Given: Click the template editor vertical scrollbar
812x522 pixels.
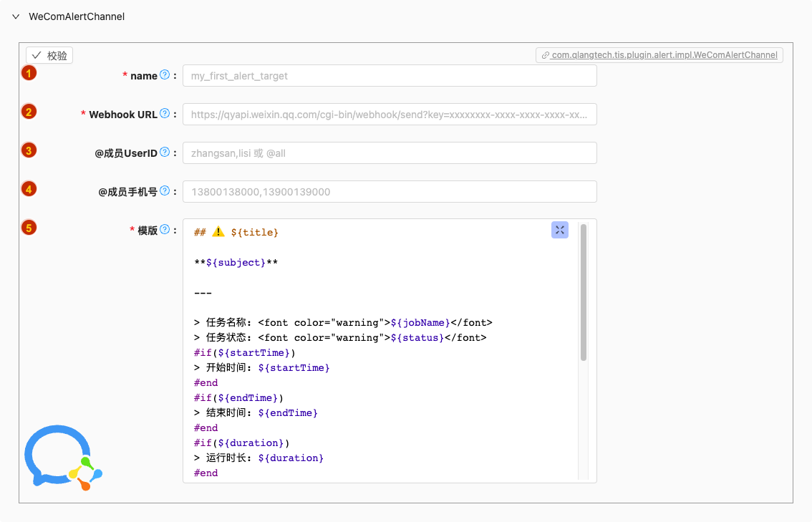Looking at the screenshot, I should 584,292.
